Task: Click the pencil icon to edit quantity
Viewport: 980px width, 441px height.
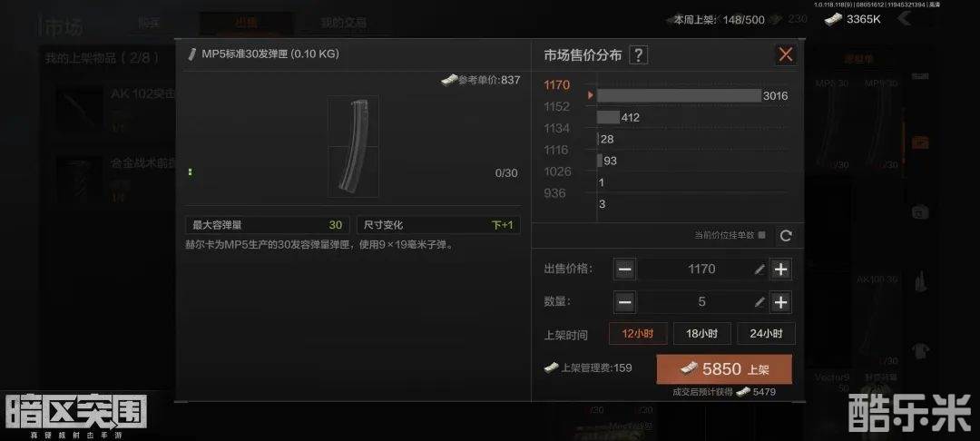Action: [759, 302]
